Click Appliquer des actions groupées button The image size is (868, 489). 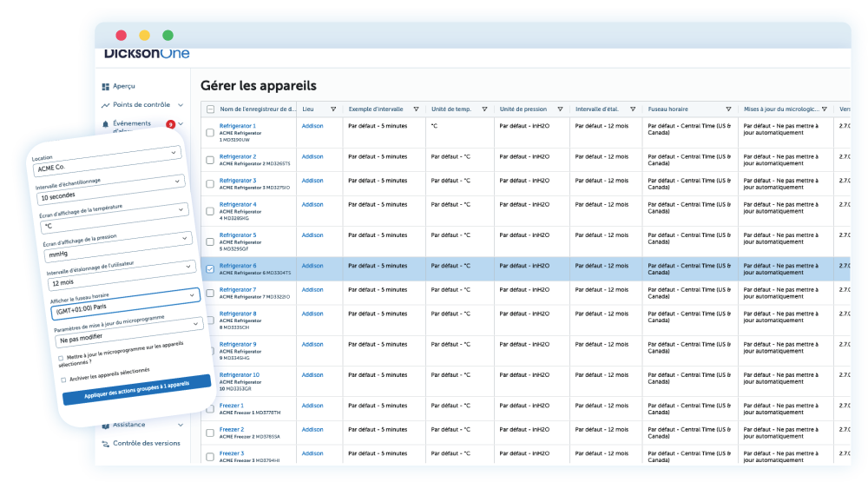click(x=136, y=390)
